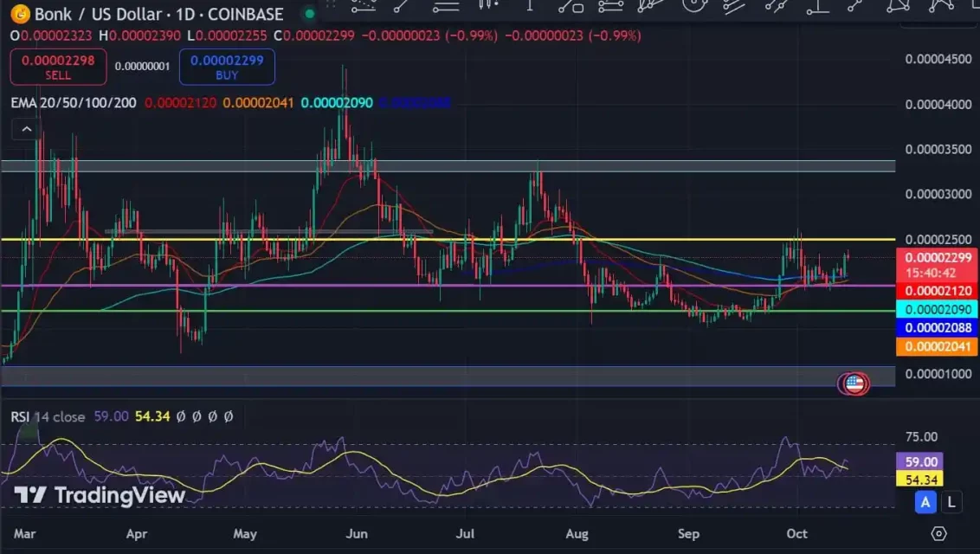Open the 1D interval selector

pyautogui.click(x=185, y=14)
